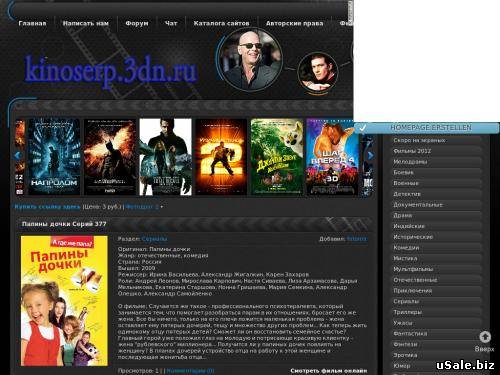Open the Форум menu item
500x375 pixels.
137,23
